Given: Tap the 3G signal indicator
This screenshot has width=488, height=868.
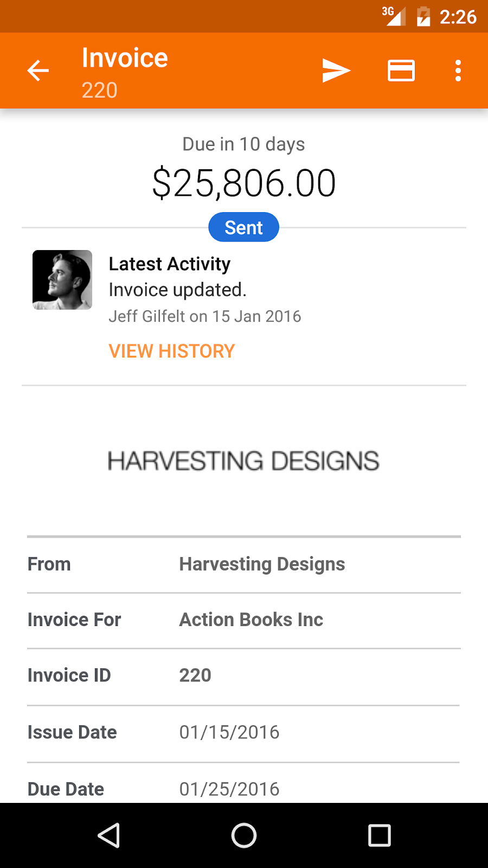Looking at the screenshot, I should point(394,16).
